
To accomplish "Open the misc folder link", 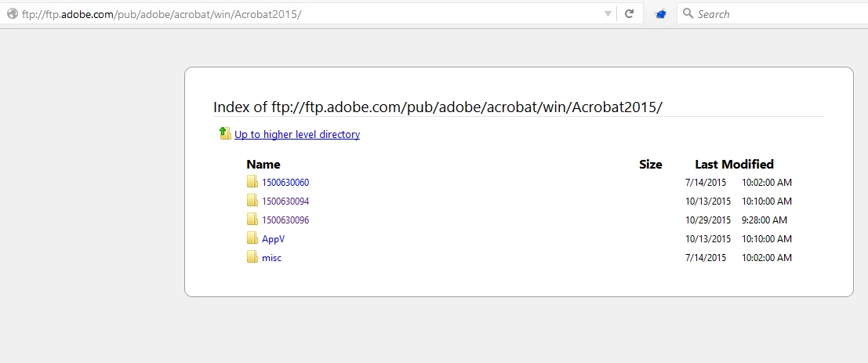I will pyautogui.click(x=271, y=258).
